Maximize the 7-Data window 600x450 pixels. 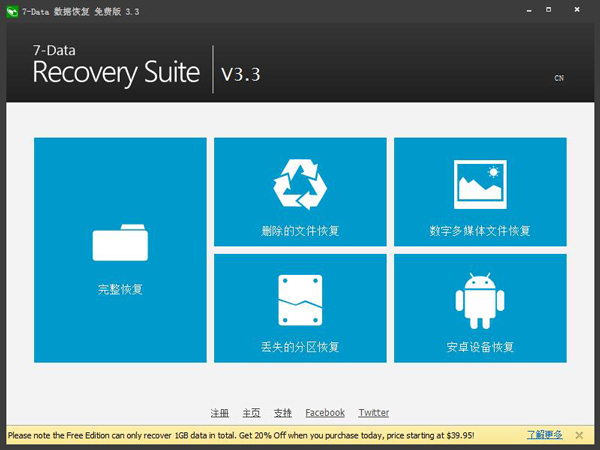pos(549,10)
